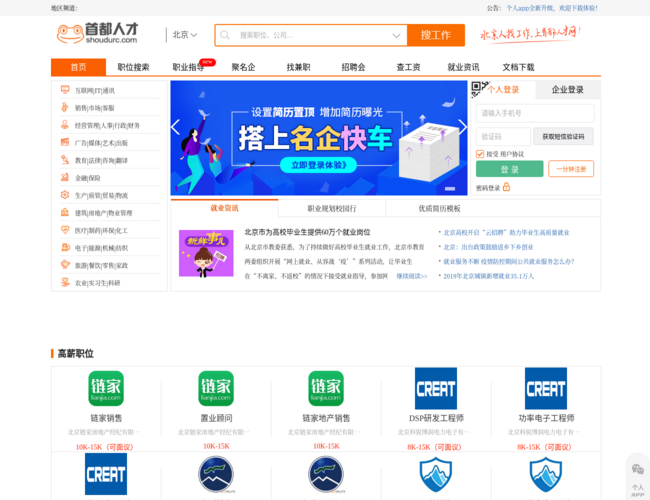The width and height of the screenshot is (650, 500).
Task: Click the travel/catering category icon
Action: 65,265
